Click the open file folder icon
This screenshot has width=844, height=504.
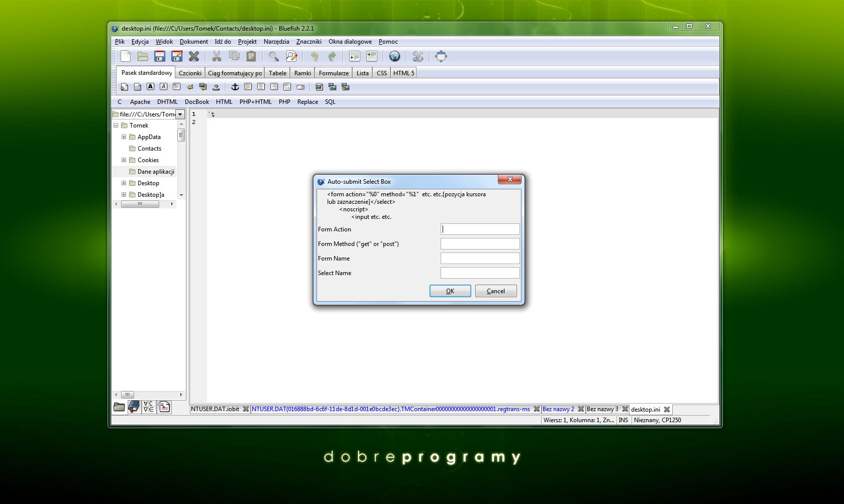143,56
